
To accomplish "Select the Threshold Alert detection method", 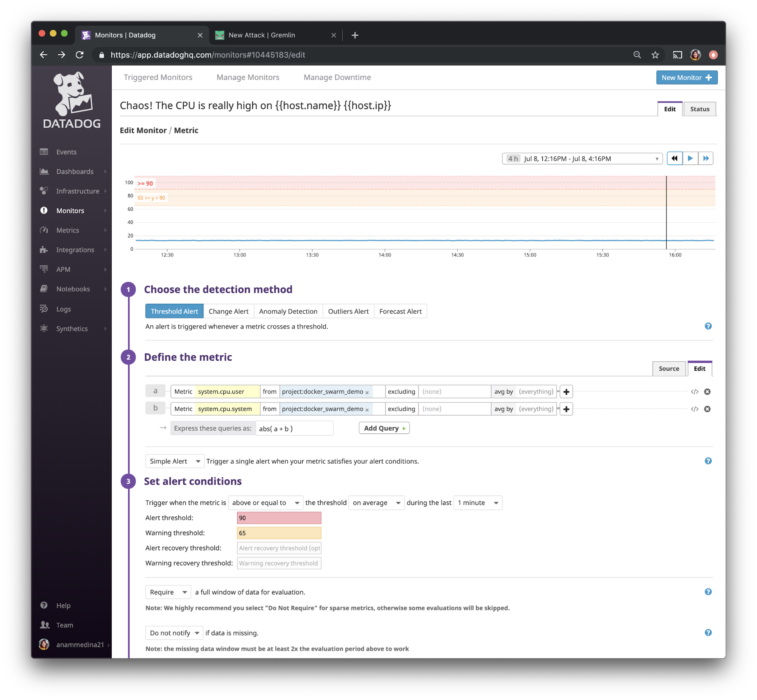I will tap(174, 311).
